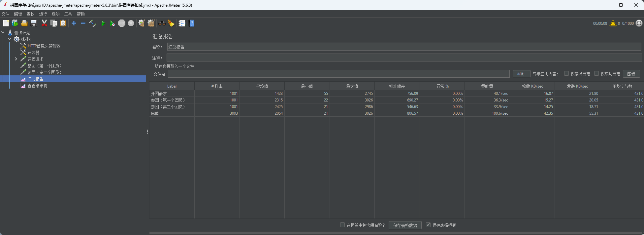The height and width of the screenshot is (235, 644).
Task: Click the binoculars Search icon
Action: tap(162, 23)
